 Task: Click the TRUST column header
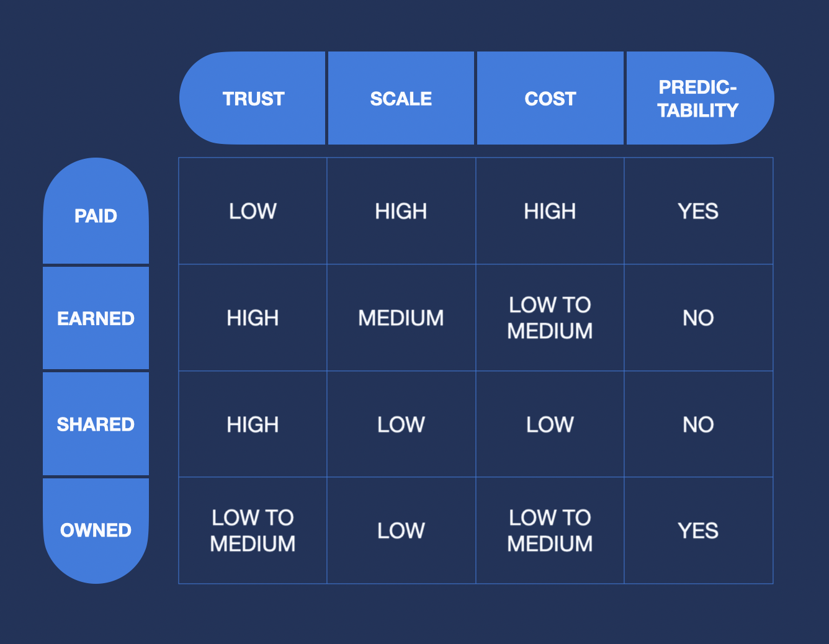pos(253,99)
